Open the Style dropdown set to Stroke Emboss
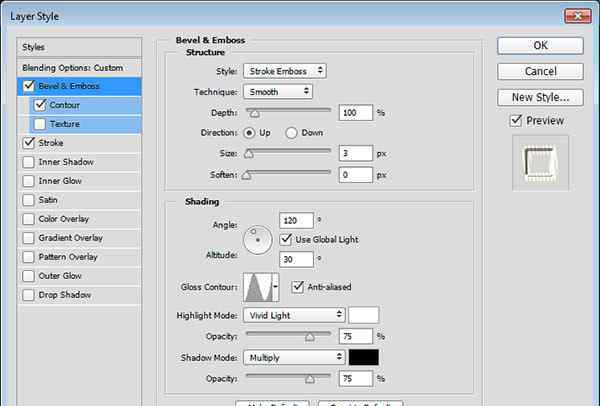This screenshot has width=600, height=406. (x=285, y=71)
